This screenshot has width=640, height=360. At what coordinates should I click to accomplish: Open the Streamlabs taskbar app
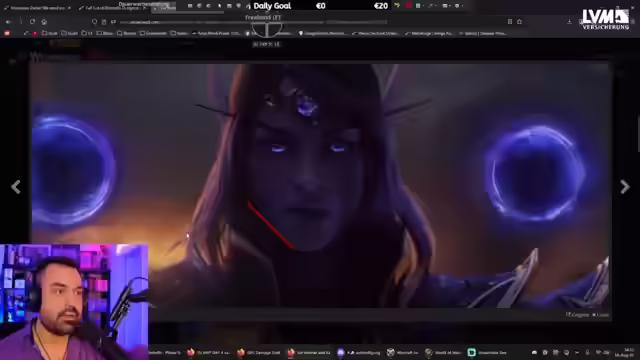[471, 352]
